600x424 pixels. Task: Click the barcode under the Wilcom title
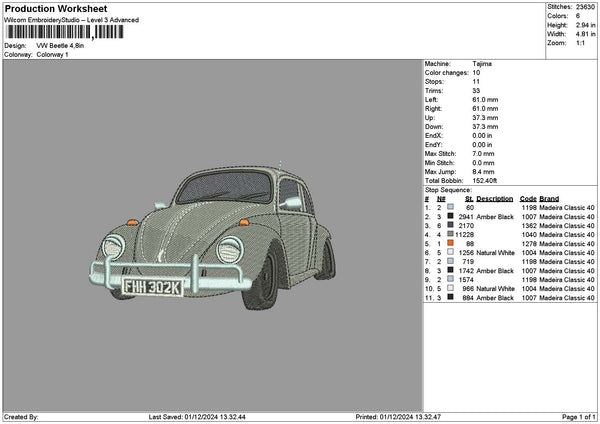(x=64, y=32)
